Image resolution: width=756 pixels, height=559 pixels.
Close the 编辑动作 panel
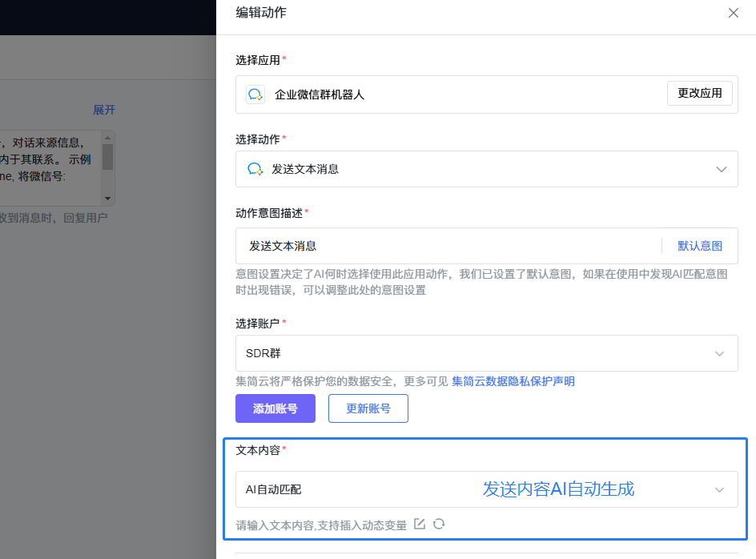pyautogui.click(x=734, y=13)
